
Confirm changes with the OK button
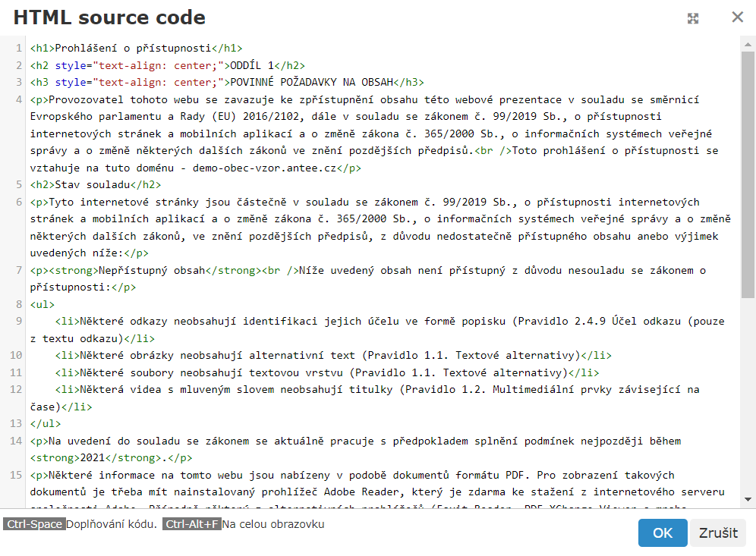[x=662, y=532]
